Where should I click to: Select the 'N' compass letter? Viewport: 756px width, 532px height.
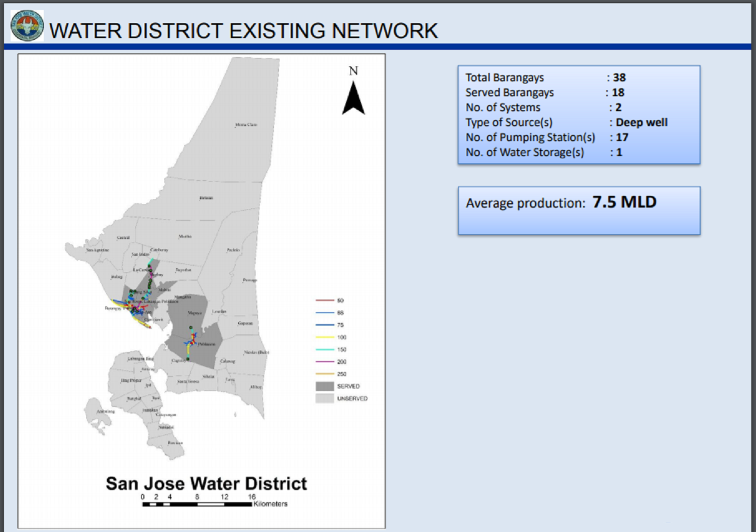coord(353,71)
